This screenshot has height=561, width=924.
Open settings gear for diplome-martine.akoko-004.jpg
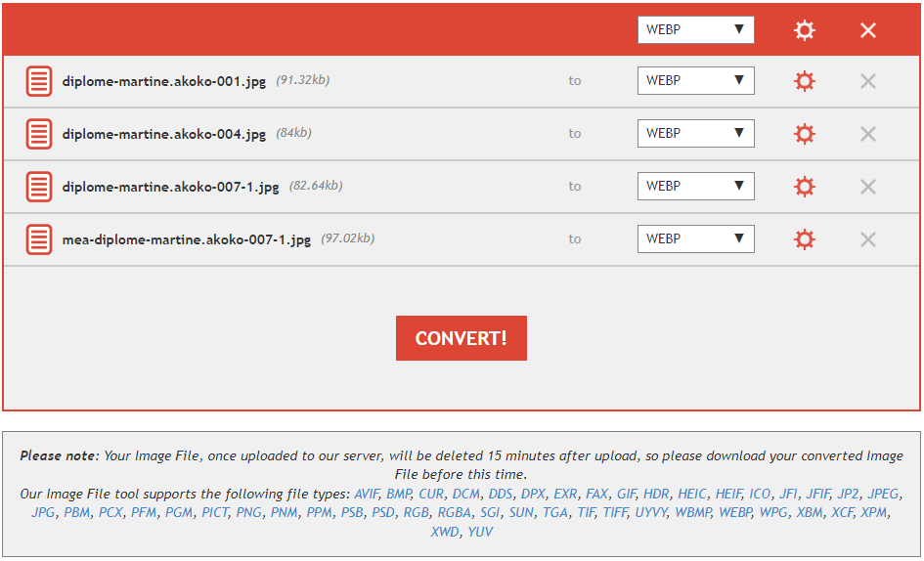[804, 134]
